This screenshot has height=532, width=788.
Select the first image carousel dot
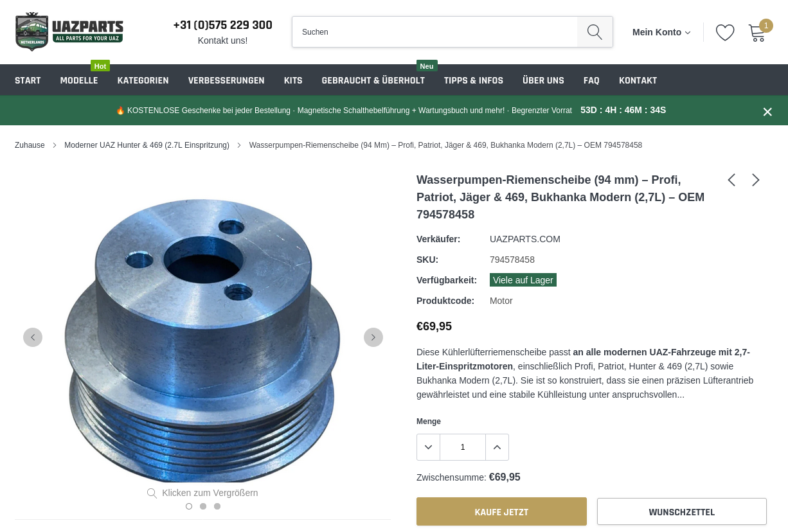pyautogui.click(x=189, y=506)
